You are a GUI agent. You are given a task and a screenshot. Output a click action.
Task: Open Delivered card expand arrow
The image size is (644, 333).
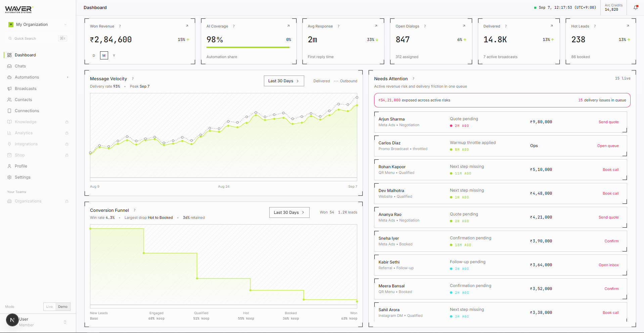point(552,26)
